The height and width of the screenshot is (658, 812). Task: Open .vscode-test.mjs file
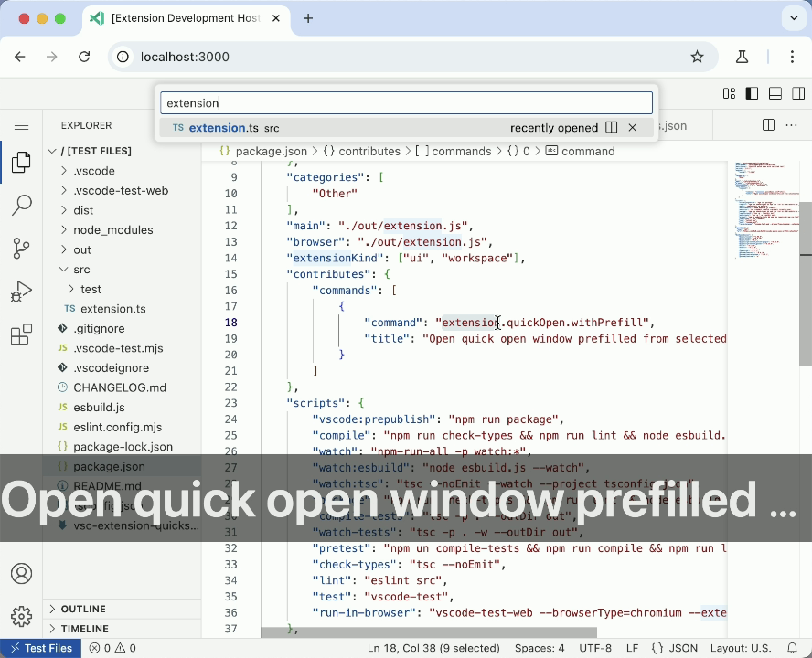[x=123, y=348]
